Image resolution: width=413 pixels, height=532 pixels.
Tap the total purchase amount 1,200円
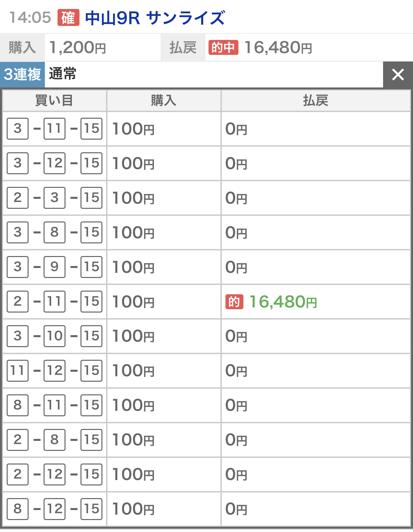click(77, 48)
